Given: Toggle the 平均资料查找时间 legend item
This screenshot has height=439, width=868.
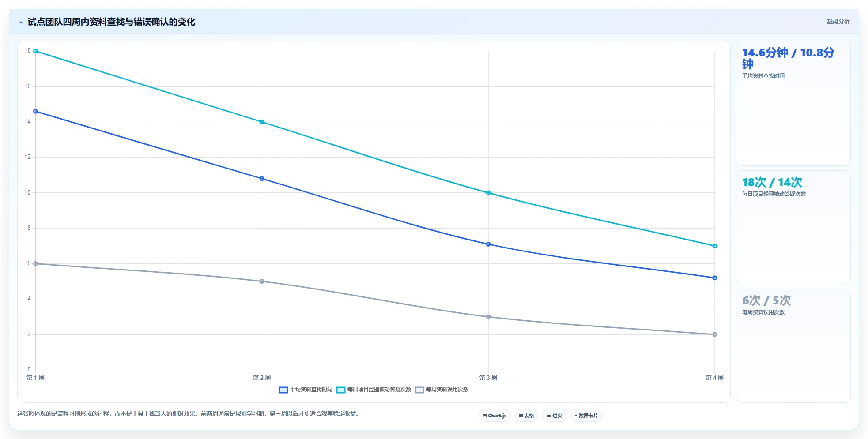Looking at the screenshot, I should coord(306,390).
